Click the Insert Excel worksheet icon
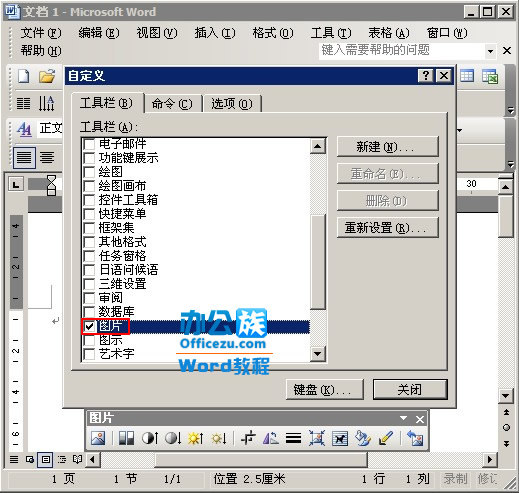This screenshot has height=493, width=519. (490, 76)
